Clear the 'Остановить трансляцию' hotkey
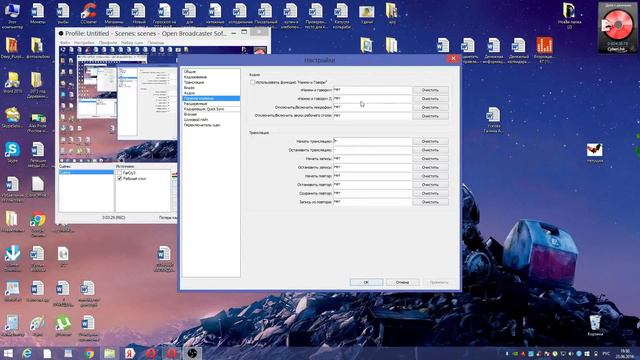Screen dimensions: 640x360 coord(430,150)
